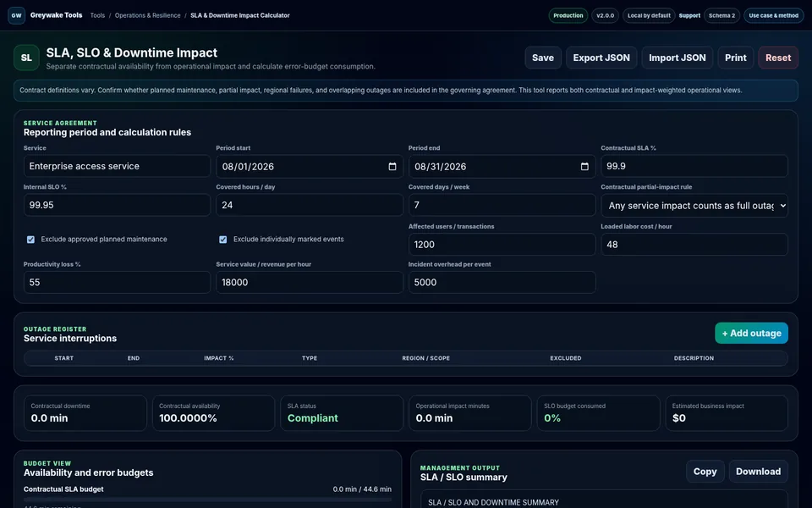Click the DESCRIPTION column header
This screenshot has width=812, height=508.
pyautogui.click(x=694, y=358)
